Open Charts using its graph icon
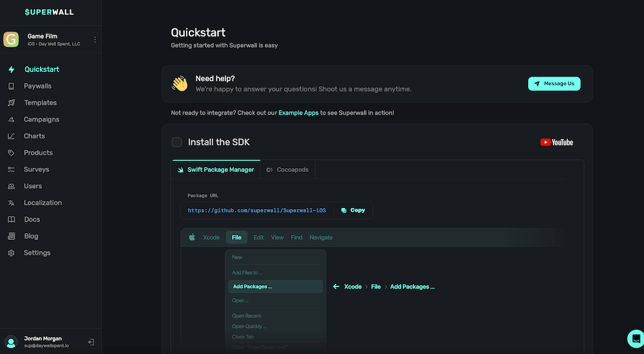This screenshot has height=354, width=644. coord(11,136)
